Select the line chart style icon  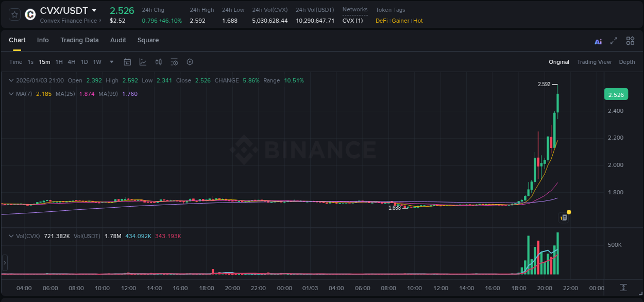tap(142, 62)
